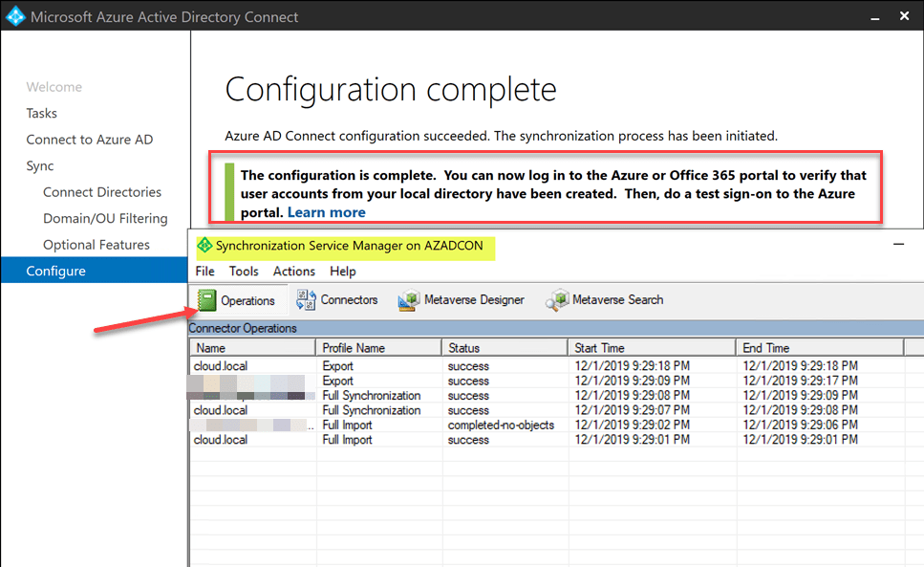Sort by the End Time column header
The height and width of the screenshot is (567, 924).
coord(820,348)
